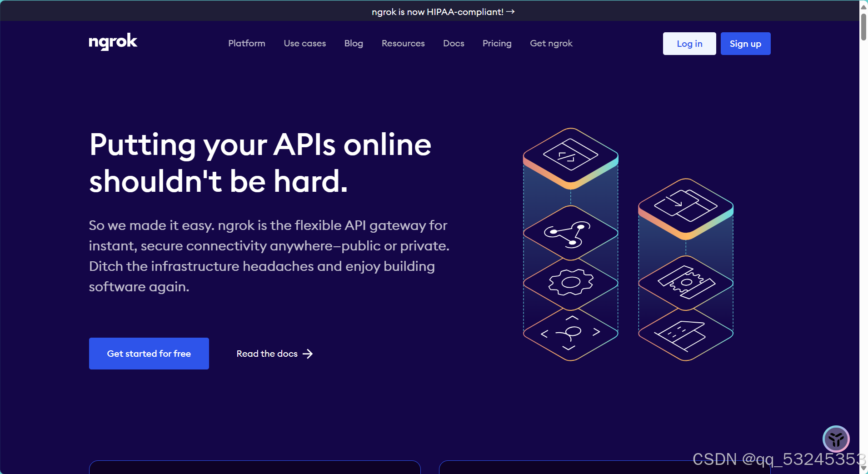Open the Resources menu
Viewport: 868px width, 474px height.
click(403, 43)
